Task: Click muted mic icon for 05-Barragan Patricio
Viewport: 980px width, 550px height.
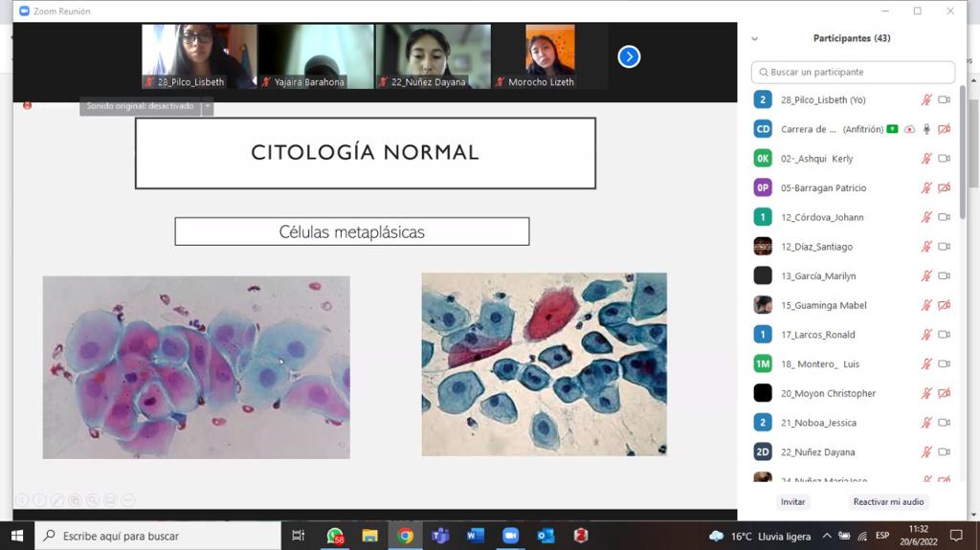Action: [926, 187]
